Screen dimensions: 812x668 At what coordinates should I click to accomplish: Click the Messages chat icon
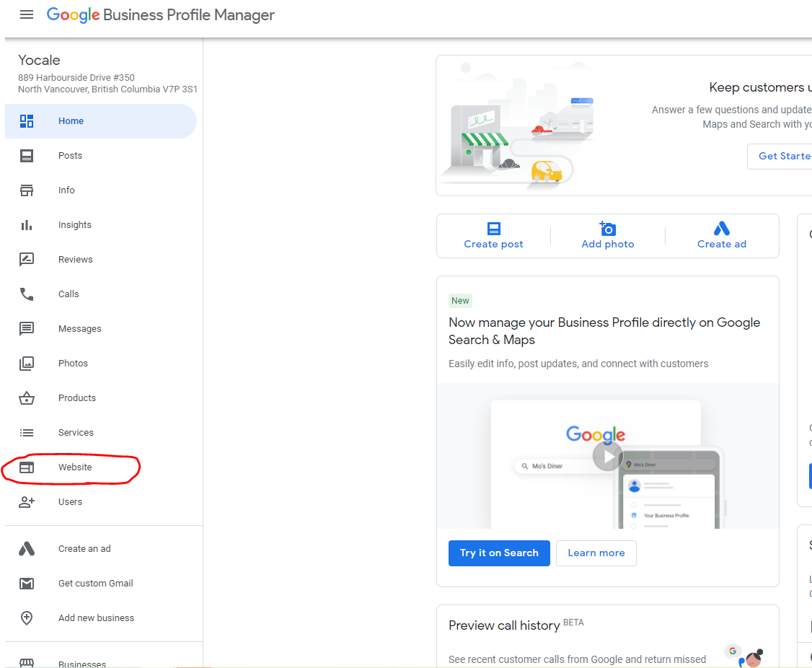(27, 328)
